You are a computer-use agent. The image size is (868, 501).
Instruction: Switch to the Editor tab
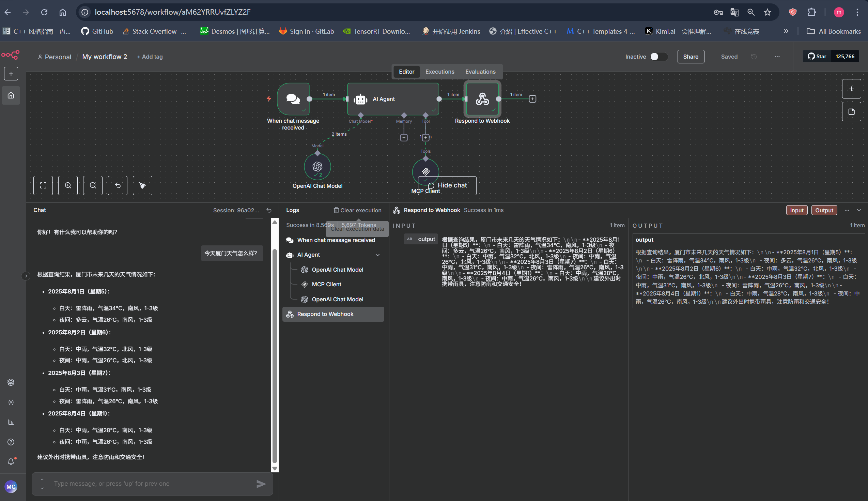click(406, 72)
